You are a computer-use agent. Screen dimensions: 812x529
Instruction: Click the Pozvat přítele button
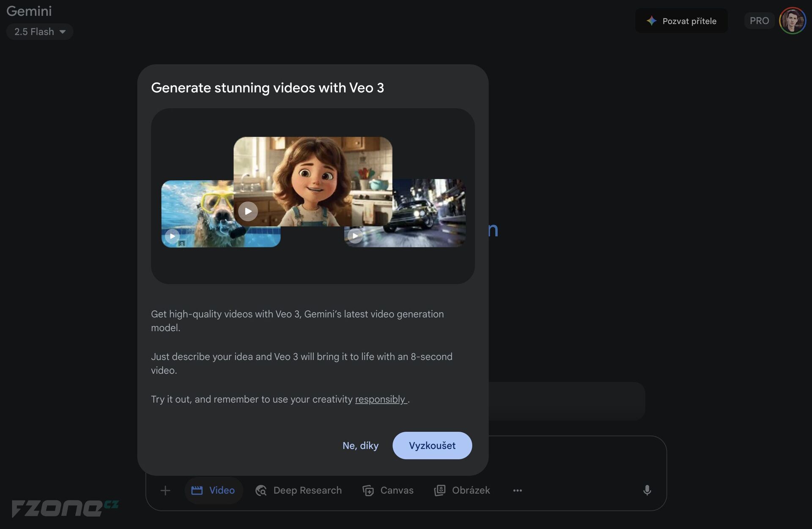(681, 21)
